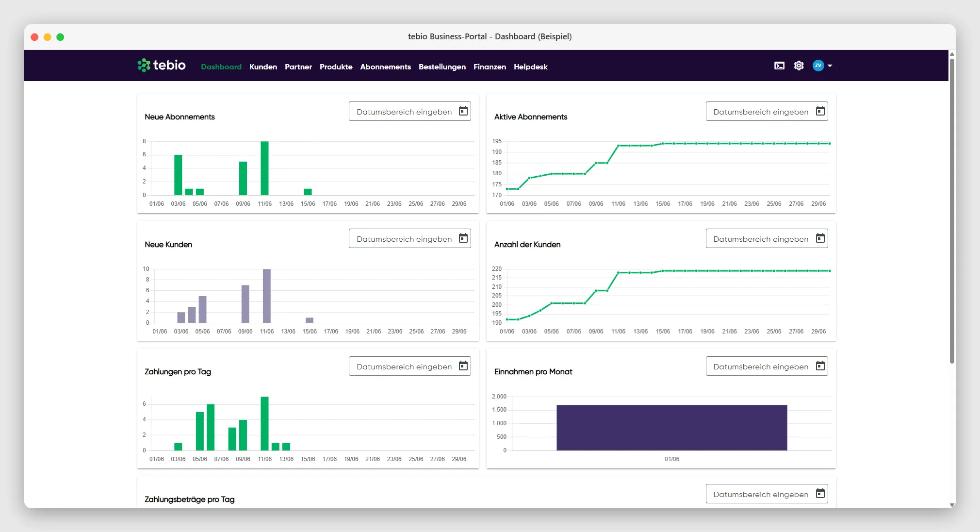This screenshot has height=532, width=980.
Task: Expand the user account dropdown arrow
Action: coord(830,66)
